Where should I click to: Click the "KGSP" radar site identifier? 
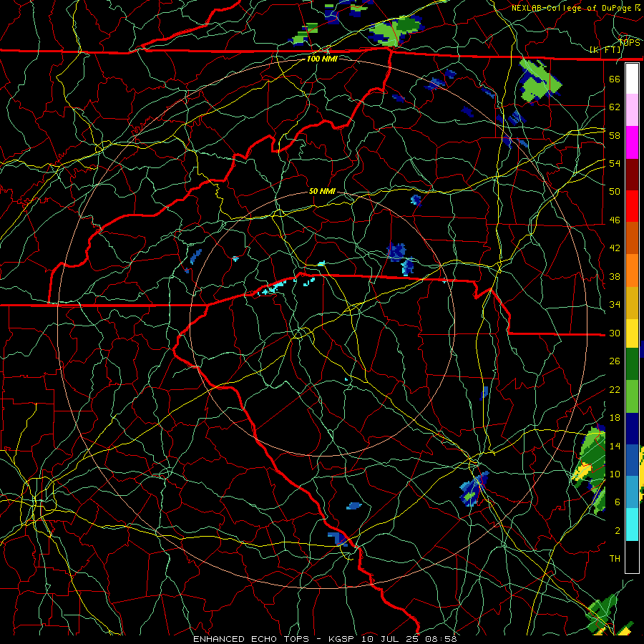[x=343, y=639]
